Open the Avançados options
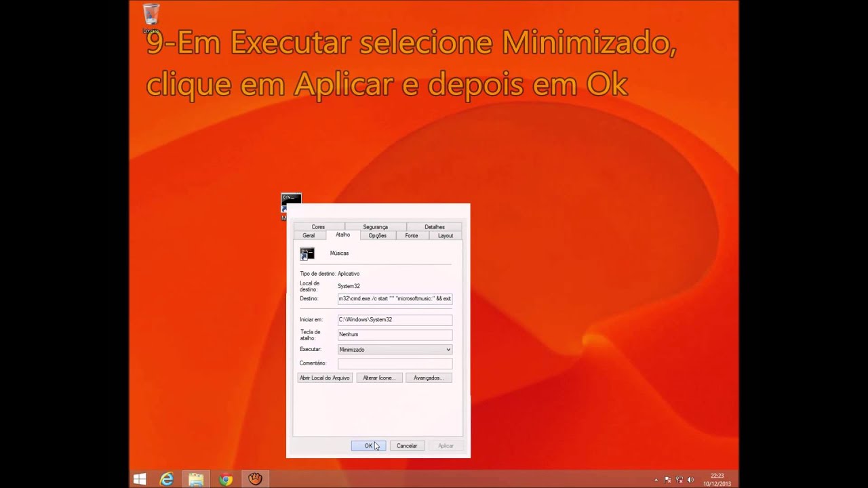This screenshot has width=868, height=488. (x=429, y=378)
